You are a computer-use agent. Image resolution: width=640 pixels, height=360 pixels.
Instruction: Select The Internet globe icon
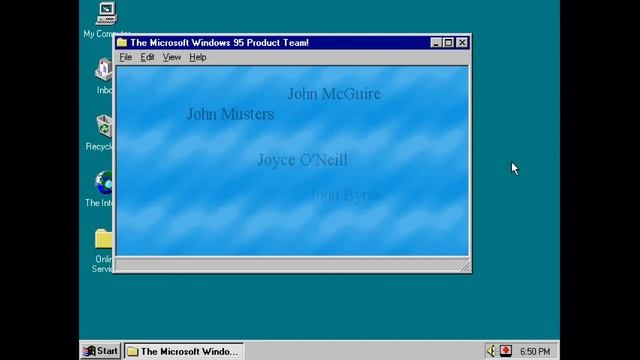104,182
